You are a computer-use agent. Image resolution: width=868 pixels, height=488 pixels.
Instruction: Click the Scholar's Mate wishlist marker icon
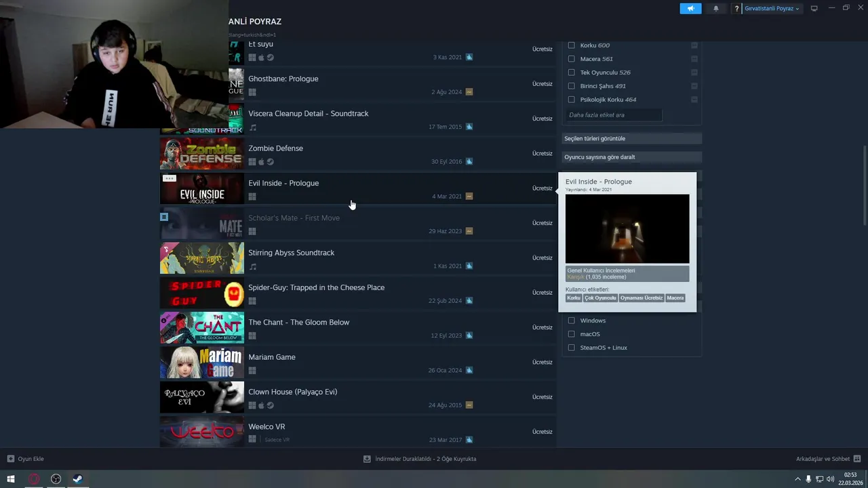pyautogui.click(x=163, y=217)
